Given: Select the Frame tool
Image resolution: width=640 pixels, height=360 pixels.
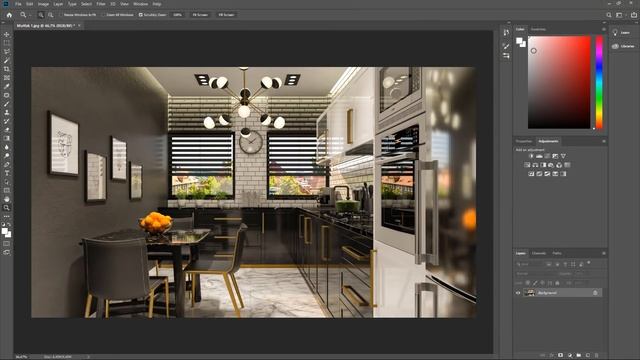Looking at the screenshot, I should pyautogui.click(x=7, y=78).
